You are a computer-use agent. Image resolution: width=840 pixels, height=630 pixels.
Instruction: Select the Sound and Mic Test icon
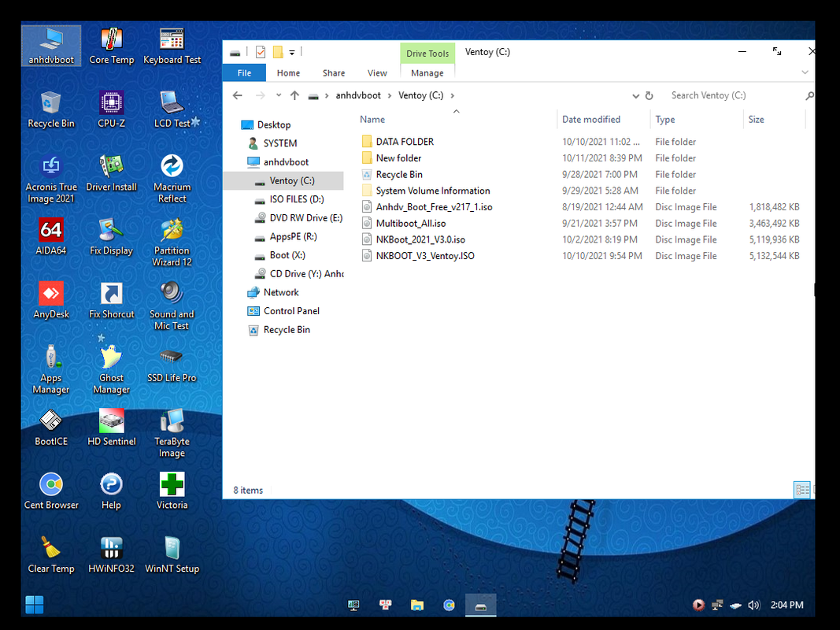[x=172, y=306]
